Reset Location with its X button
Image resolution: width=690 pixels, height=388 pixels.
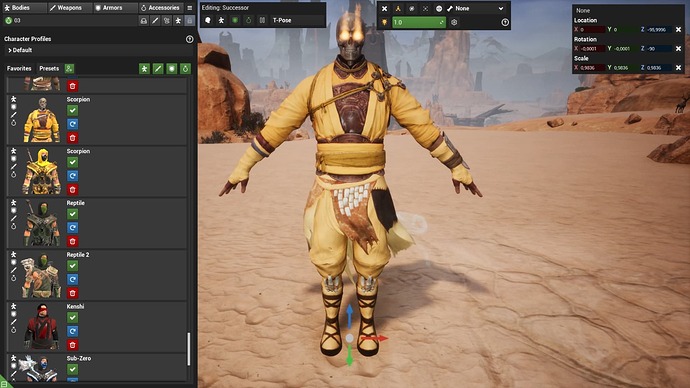[678, 29]
